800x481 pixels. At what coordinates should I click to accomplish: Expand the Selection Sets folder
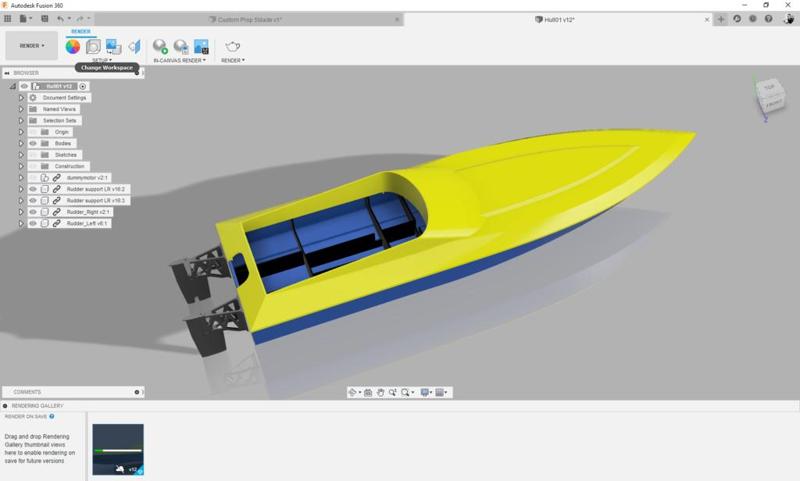click(21, 120)
